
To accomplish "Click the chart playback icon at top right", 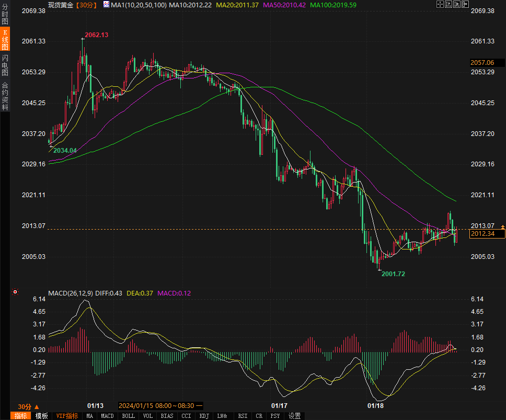I will (457, 4).
